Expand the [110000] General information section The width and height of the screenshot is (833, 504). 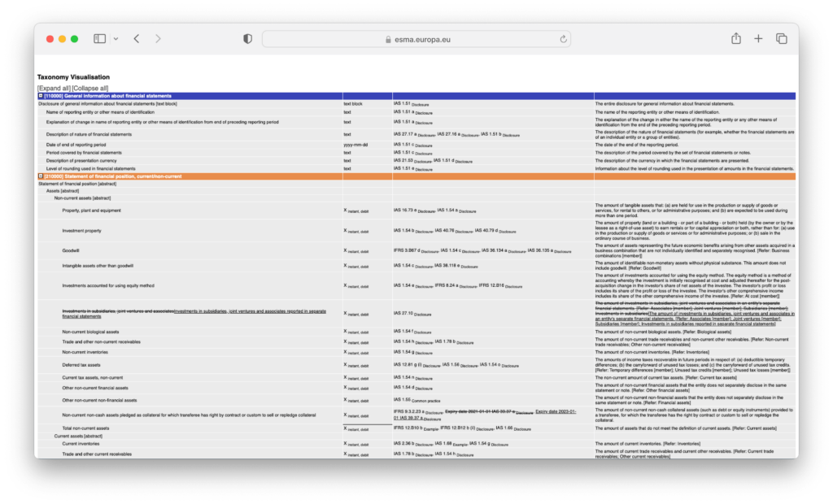pyautogui.click(x=41, y=96)
